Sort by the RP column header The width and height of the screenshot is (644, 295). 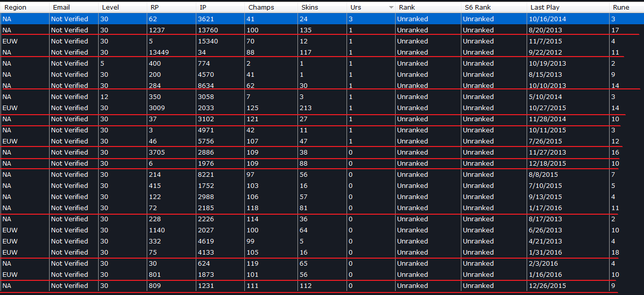point(171,8)
